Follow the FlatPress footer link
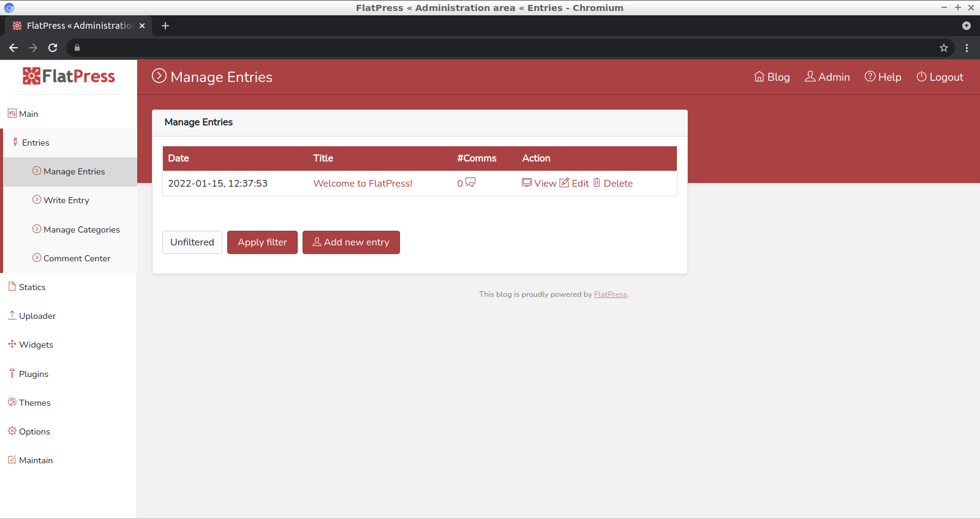Viewport: 980px width, 519px height. [611, 294]
